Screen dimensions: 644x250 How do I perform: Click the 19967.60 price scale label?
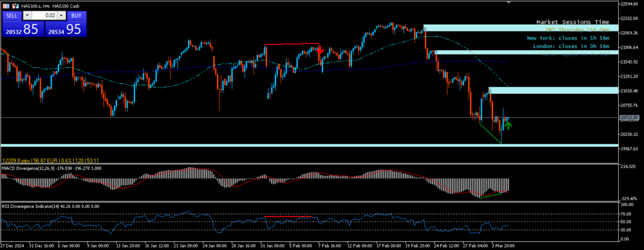630,149
